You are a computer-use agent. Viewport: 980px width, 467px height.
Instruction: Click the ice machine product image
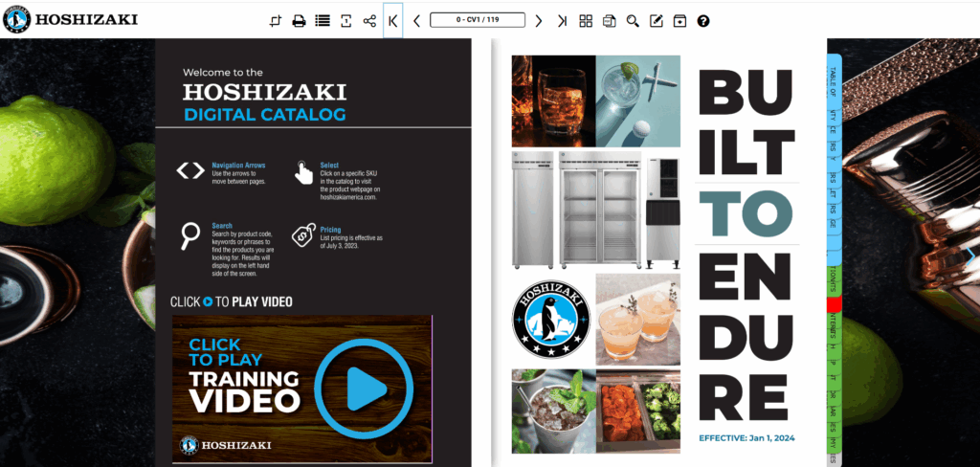pos(662,212)
